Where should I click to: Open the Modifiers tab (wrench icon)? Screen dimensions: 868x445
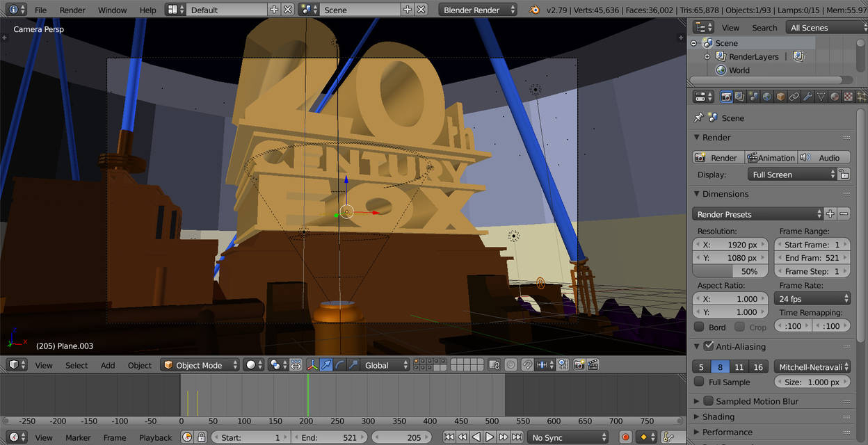coord(807,97)
